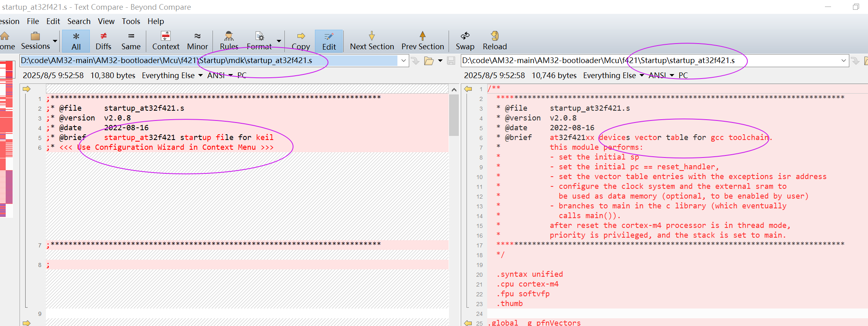Toggle the Edit mode button
Screen dimensions: 868x326
click(x=329, y=41)
